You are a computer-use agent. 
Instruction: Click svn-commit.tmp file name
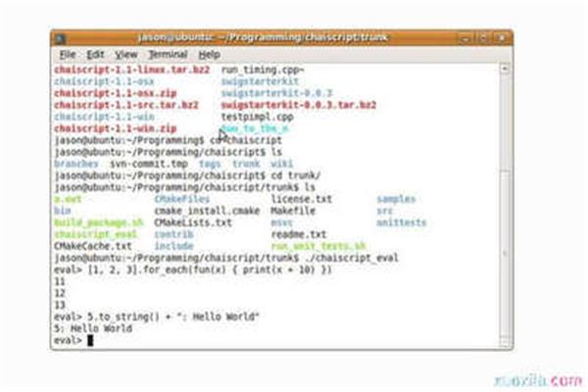149,164
